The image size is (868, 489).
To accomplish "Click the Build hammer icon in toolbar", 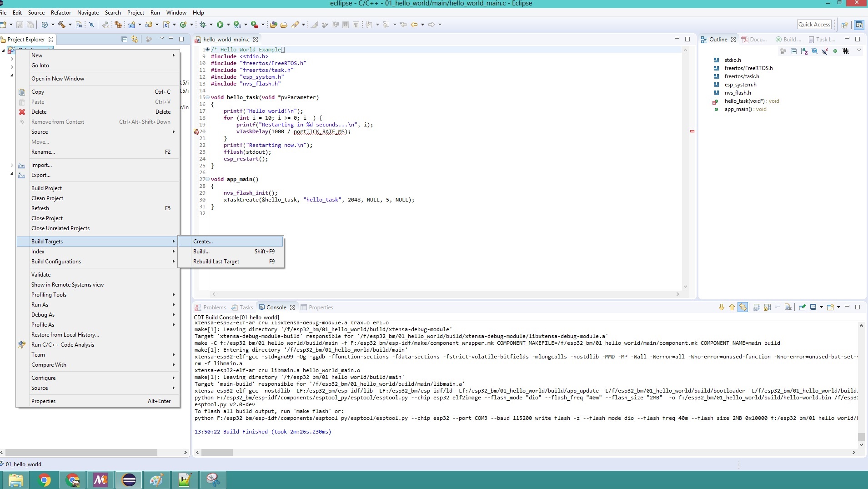I will (61, 25).
